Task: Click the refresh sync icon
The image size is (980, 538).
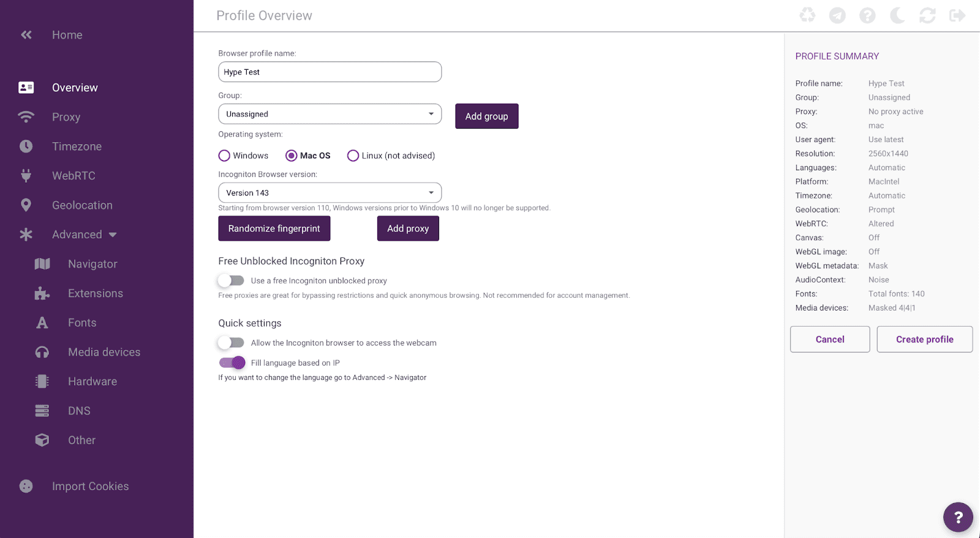Action: pyautogui.click(x=927, y=15)
